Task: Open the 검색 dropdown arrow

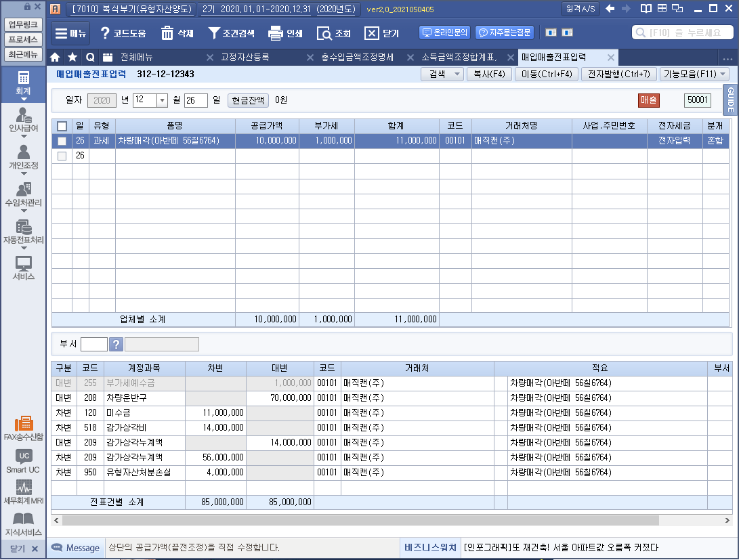Action: [457, 74]
